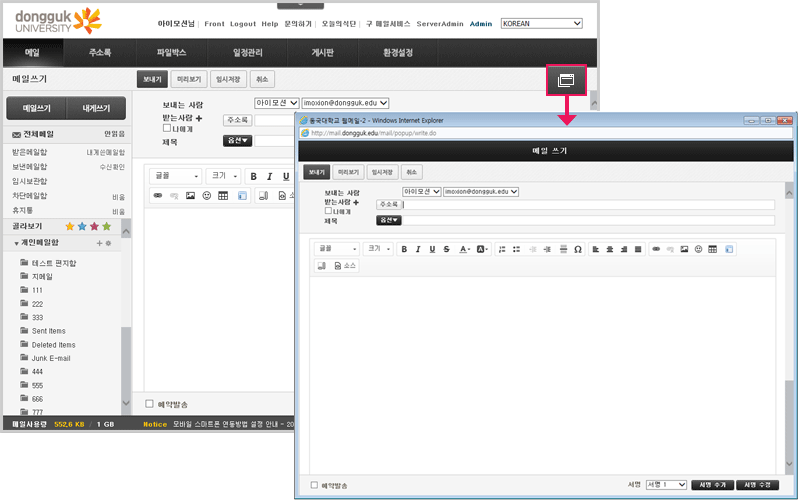Image resolution: width=800 pixels, height=500 pixels.
Task: Open font size dropdown in popup editor
Action: click(x=378, y=249)
